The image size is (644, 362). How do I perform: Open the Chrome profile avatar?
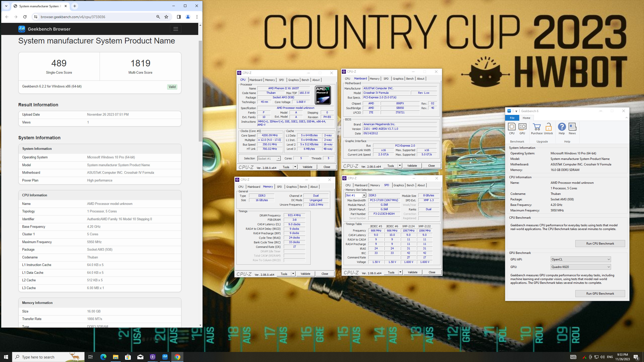[x=188, y=17]
